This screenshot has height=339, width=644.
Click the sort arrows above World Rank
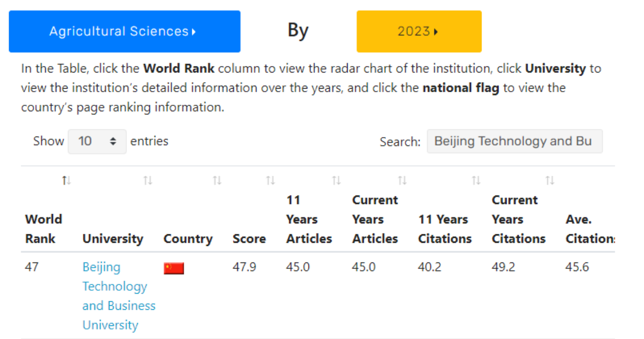tap(66, 180)
